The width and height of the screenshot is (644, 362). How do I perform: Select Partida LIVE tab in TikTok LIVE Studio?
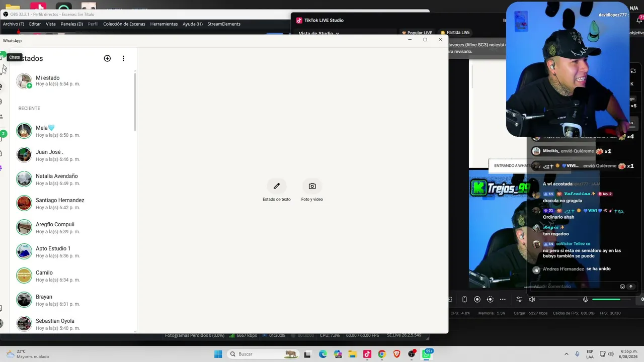(x=455, y=33)
